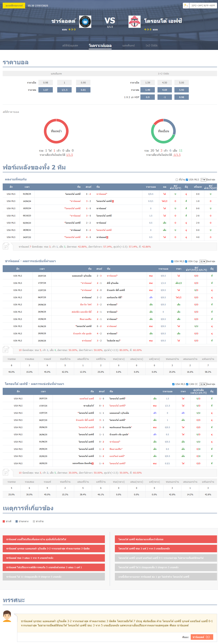
Task: Click the grey ข่าวร้าย legend swatch
Action: pos(34,522)
